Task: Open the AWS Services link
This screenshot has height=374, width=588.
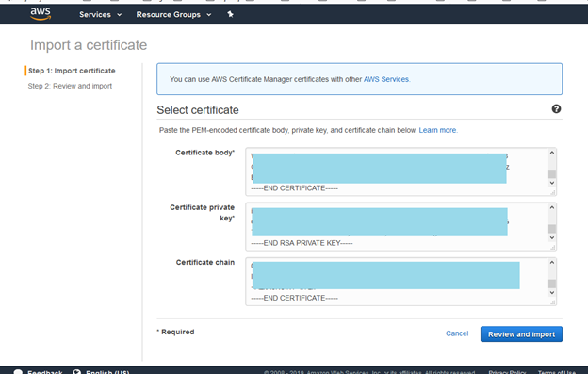Action: 386,79
